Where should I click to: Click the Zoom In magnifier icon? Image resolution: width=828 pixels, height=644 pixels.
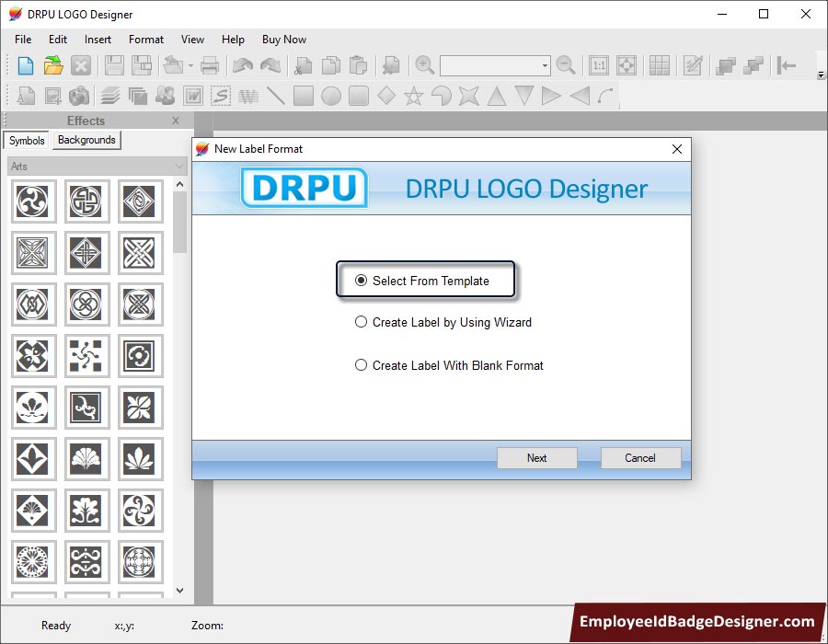[424, 66]
